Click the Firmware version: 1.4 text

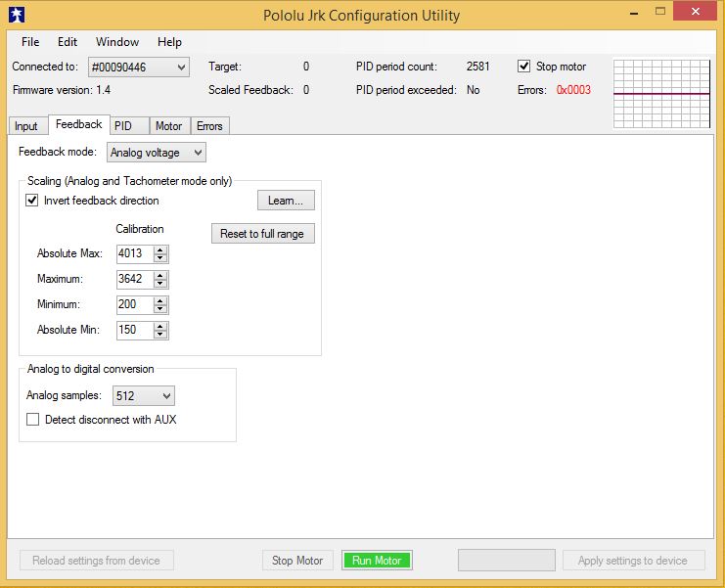[62, 90]
